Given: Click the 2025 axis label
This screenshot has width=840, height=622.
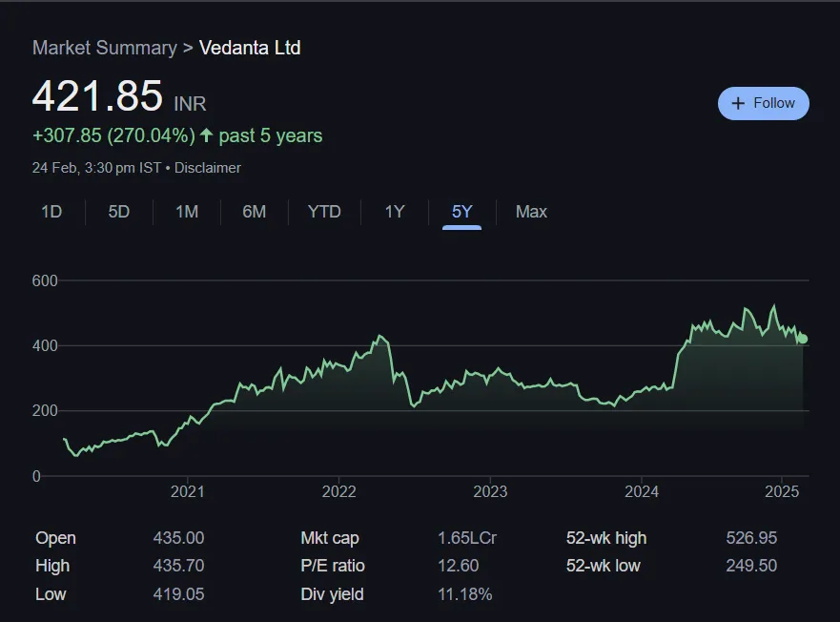Looking at the screenshot, I should [782, 491].
